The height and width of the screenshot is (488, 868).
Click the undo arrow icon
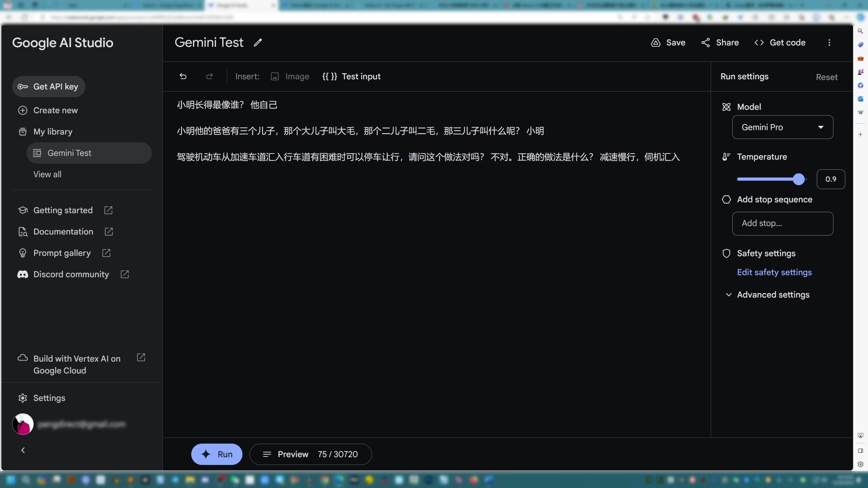183,76
